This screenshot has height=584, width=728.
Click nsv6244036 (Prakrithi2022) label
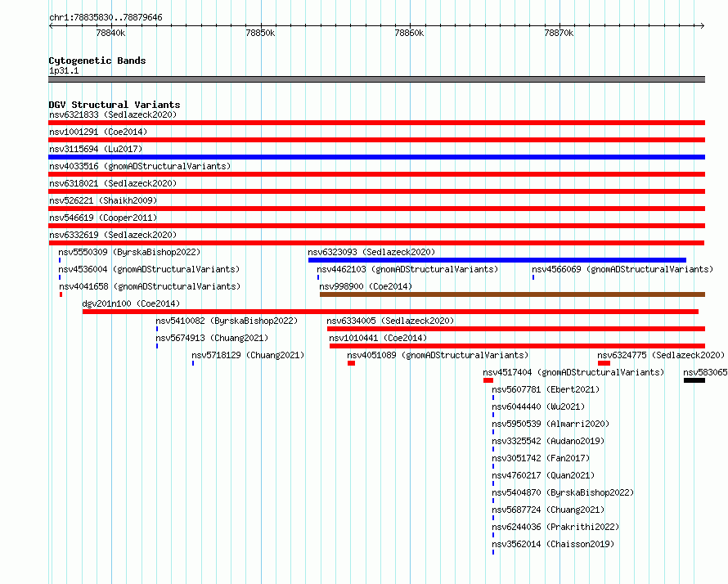[x=555, y=527]
